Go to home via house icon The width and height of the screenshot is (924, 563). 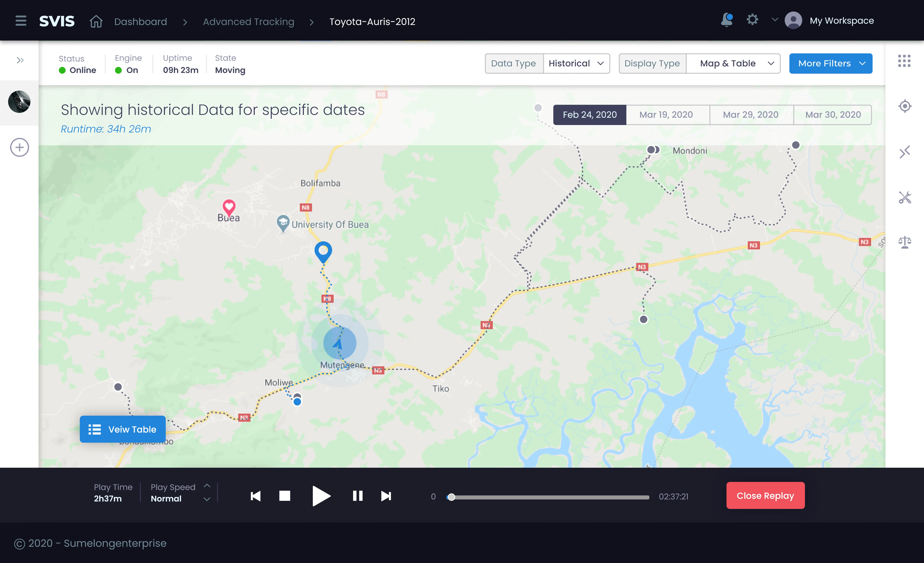pos(96,21)
